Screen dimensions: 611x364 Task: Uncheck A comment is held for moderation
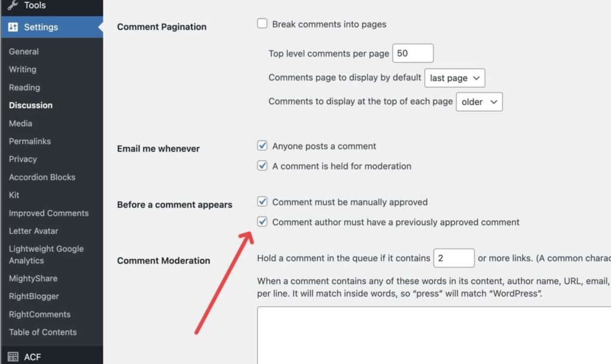[x=262, y=166]
